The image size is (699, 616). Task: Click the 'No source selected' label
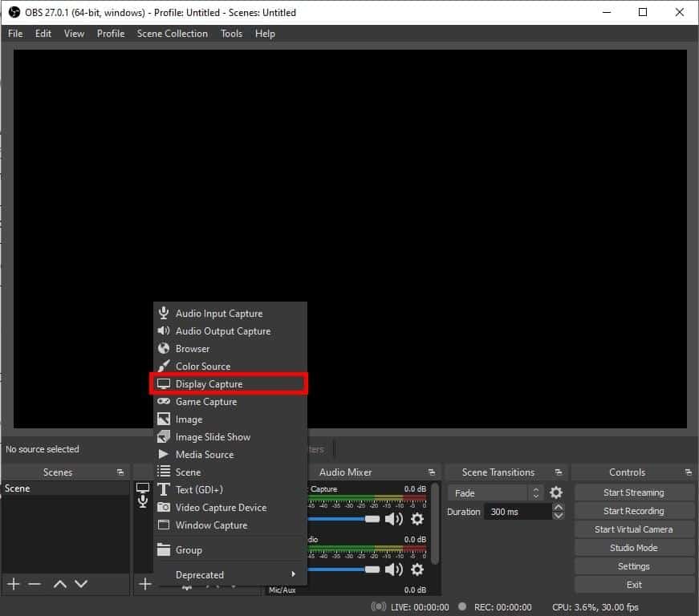tap(43, 449)
